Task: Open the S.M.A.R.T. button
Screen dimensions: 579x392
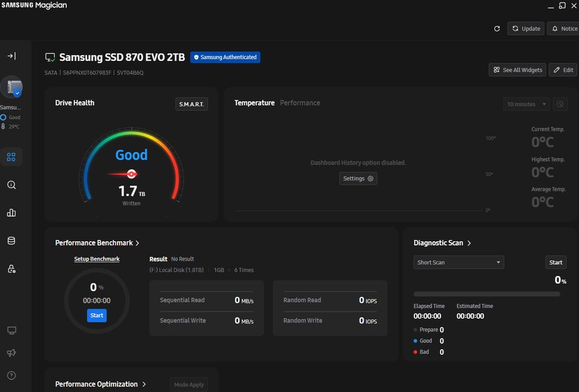Action: click(x=192, y=104)
